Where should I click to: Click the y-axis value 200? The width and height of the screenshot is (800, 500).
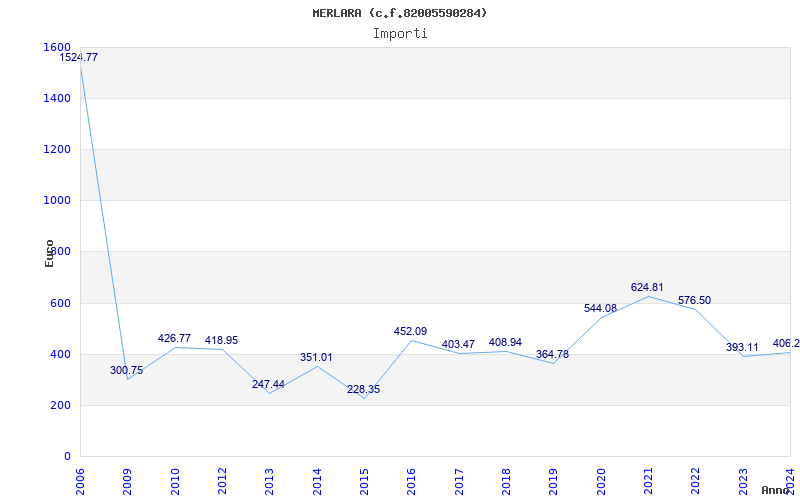pos(60,406)
